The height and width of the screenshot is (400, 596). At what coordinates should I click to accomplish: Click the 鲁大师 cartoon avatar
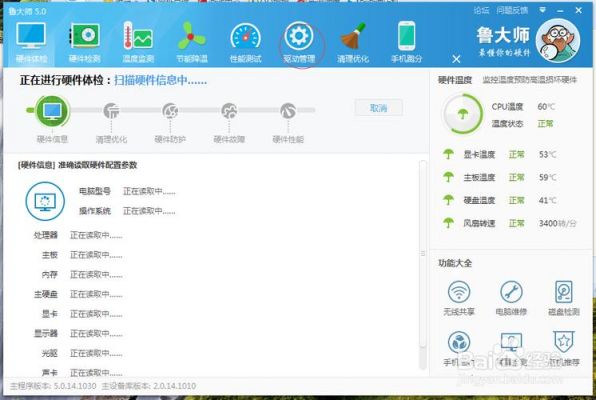click(x=558, y=41)
